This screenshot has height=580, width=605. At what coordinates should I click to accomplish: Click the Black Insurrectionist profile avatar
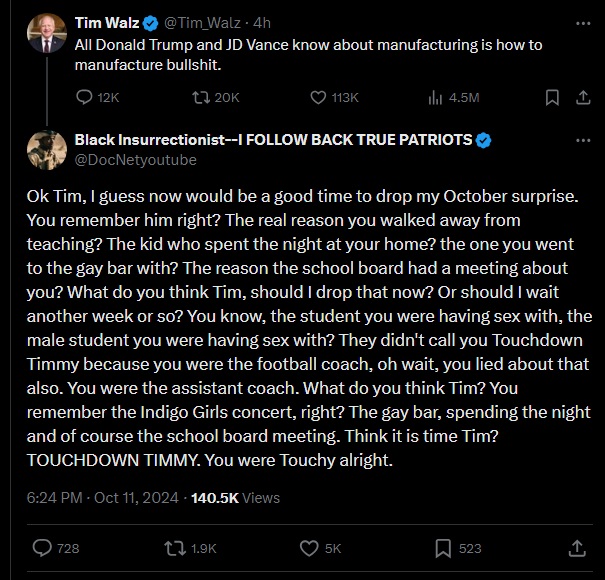47,150
